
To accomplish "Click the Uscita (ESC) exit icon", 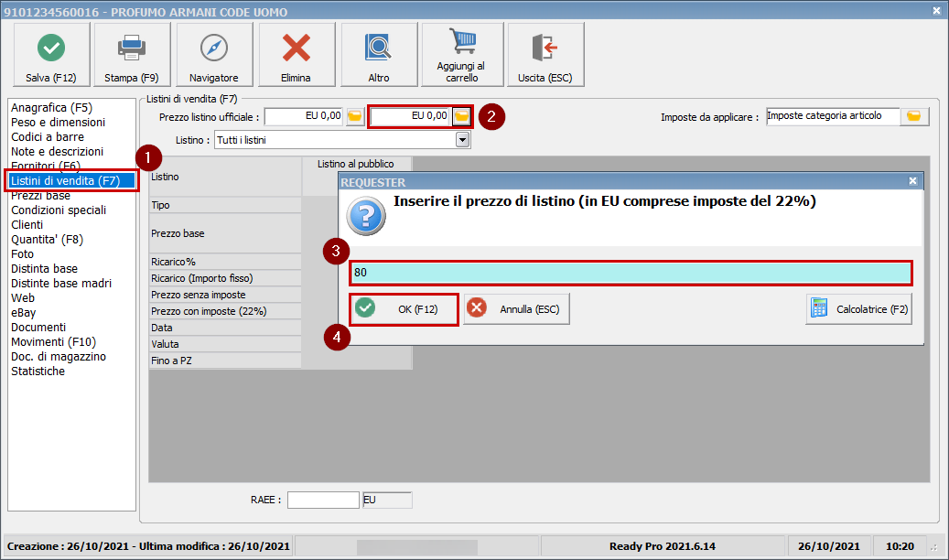I will [545, 48].
